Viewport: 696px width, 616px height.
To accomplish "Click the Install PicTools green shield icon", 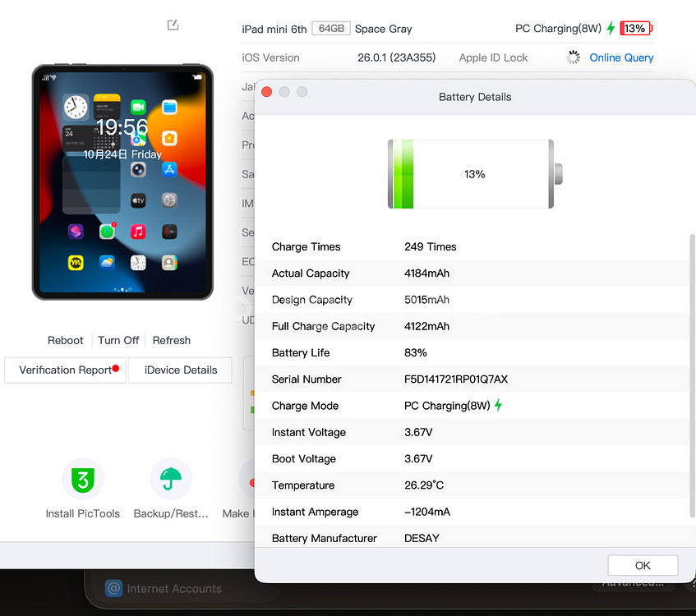I will tap(82, 480).
